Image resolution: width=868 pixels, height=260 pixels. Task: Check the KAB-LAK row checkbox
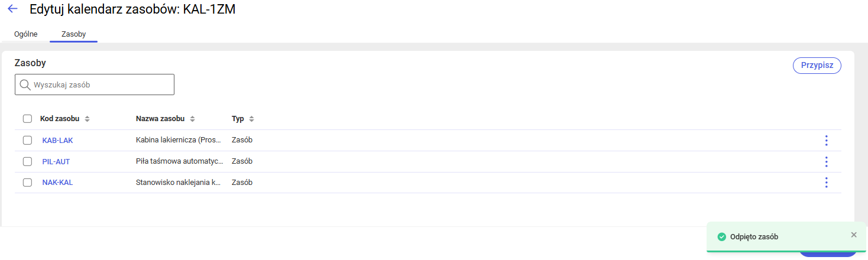27,140
